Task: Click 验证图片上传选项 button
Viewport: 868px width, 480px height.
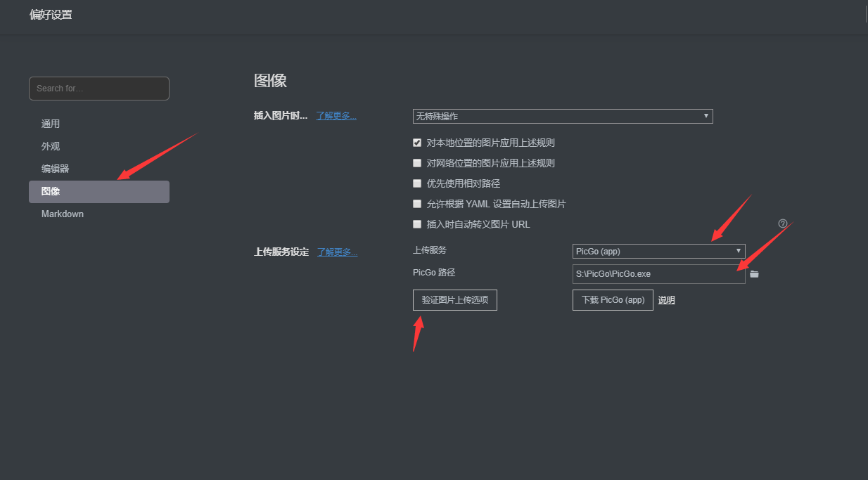Action: 455,300
